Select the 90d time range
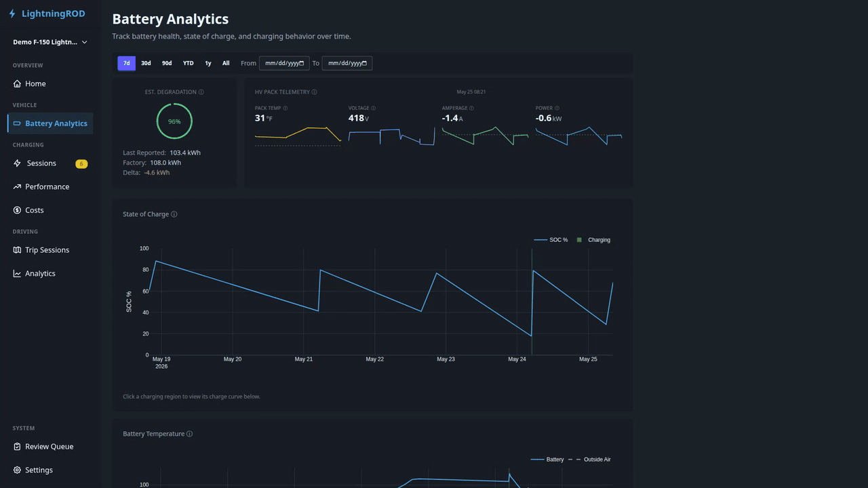 167,63
